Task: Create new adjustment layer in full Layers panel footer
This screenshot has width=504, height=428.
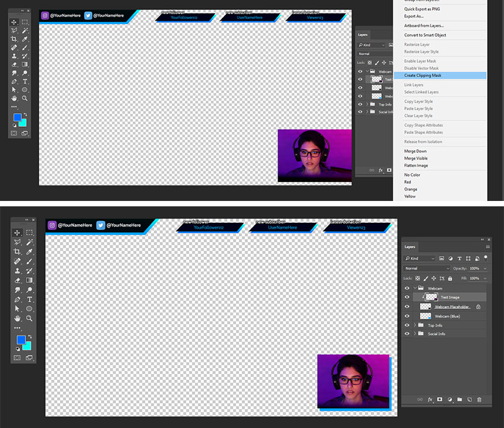Action: 449,400
